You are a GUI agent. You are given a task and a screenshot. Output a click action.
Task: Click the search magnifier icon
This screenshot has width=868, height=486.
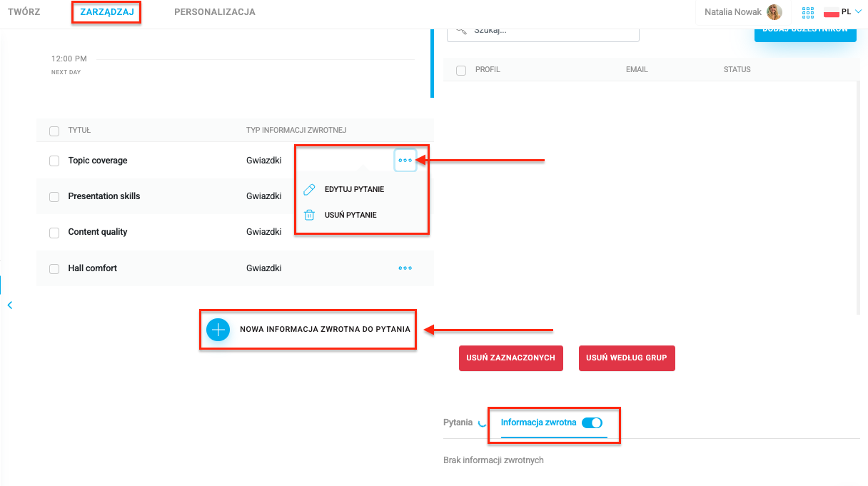[x=461, y=30]
